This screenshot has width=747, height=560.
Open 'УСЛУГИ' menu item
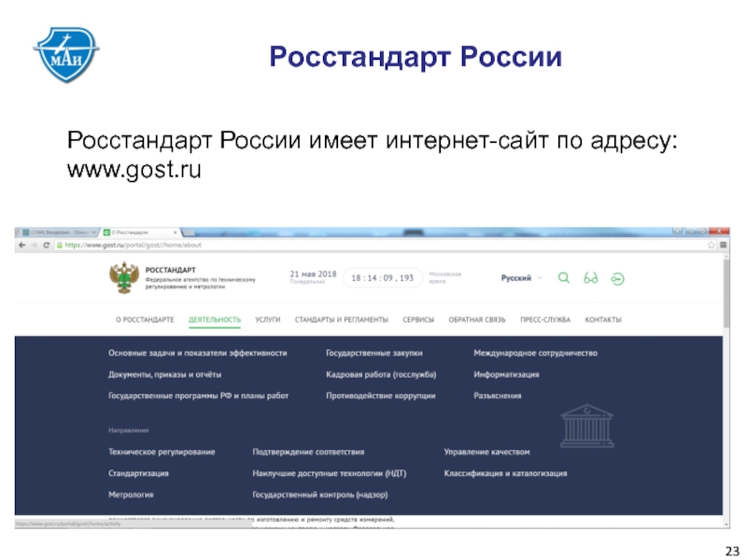pyautogui.click(x=268, y=320)
